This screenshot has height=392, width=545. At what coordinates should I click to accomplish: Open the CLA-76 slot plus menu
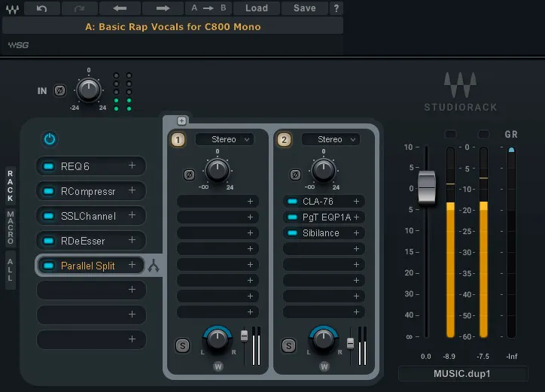356,201
